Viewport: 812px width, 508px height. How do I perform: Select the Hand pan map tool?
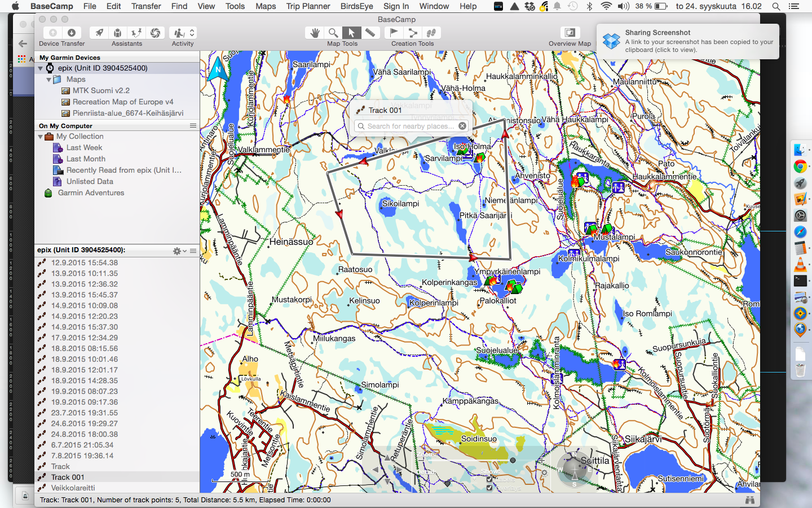(x=315, y=33)
